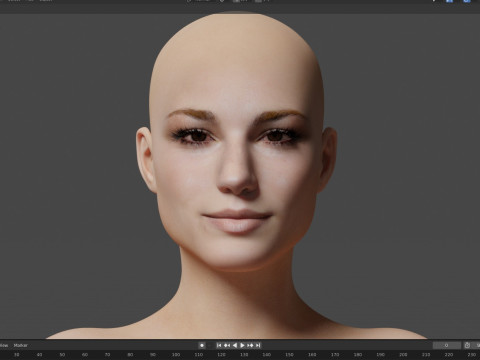Jump to the previous keyframe
Screen dimensions: 480x360
tap(227, 345)
